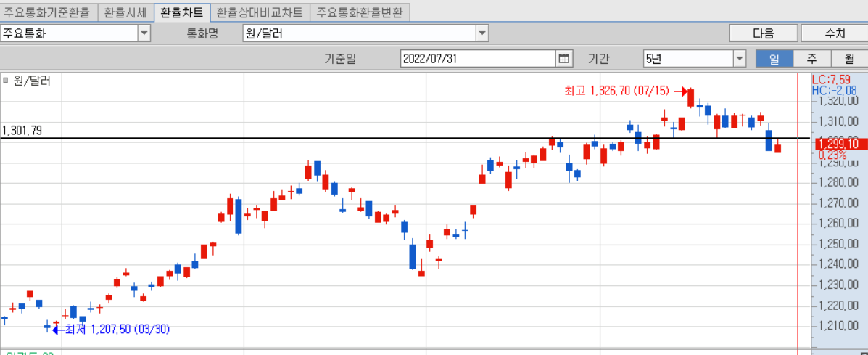The image size is (868, 355).
Task: Select the 일 (daily) chart toggle
Action: coord(774,58)
